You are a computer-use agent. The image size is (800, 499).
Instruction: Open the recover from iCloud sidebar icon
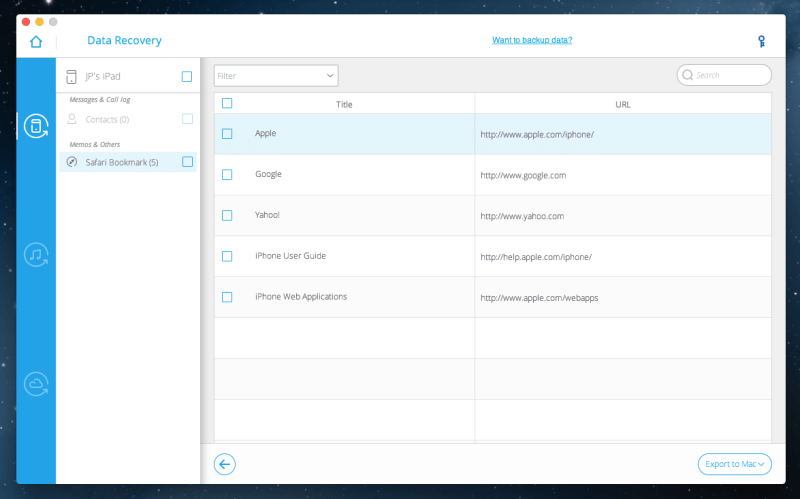click(x=36, y=384)
